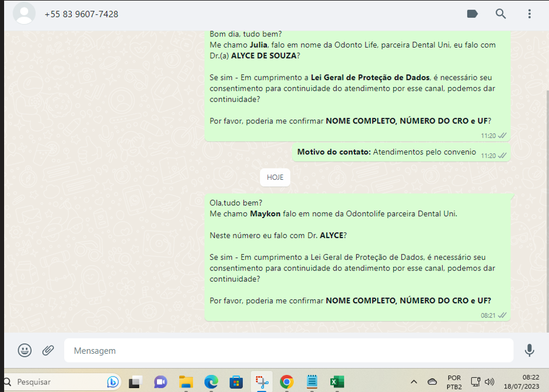Open Excel from the taskbar
Screen dimensions: 549x392
point(337,382)
